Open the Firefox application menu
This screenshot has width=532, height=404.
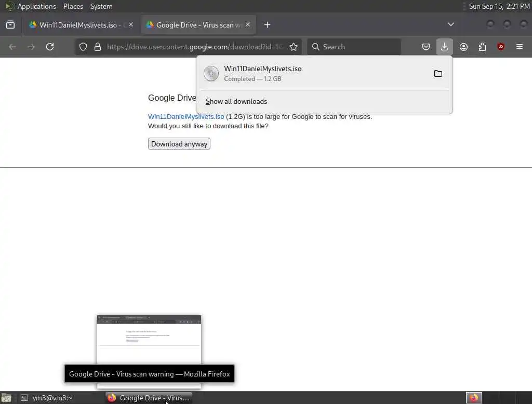(520, 47)
